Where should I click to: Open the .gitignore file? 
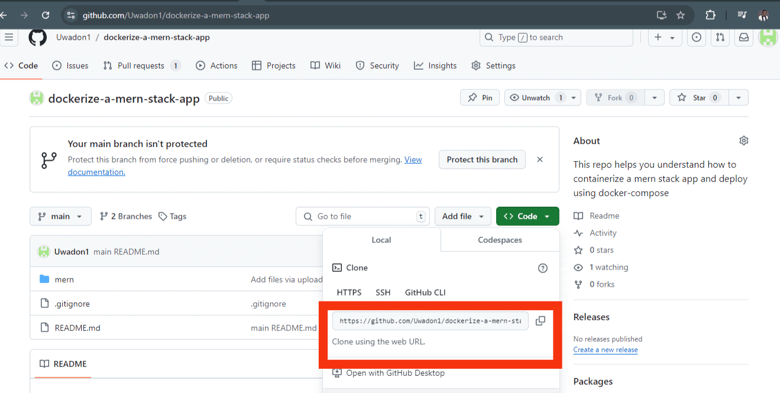click(x=72, y=303)
